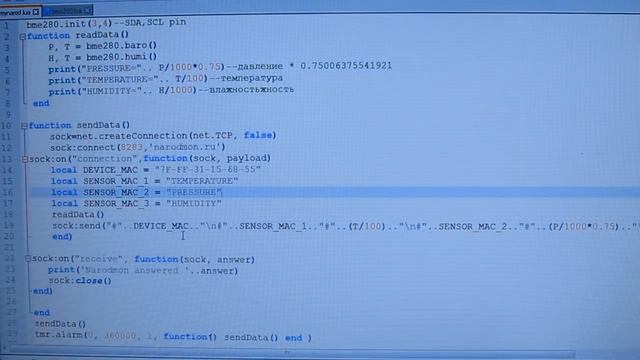Click the "end" keyword on line 8
The image size is (640, 360).
point(41,103)
